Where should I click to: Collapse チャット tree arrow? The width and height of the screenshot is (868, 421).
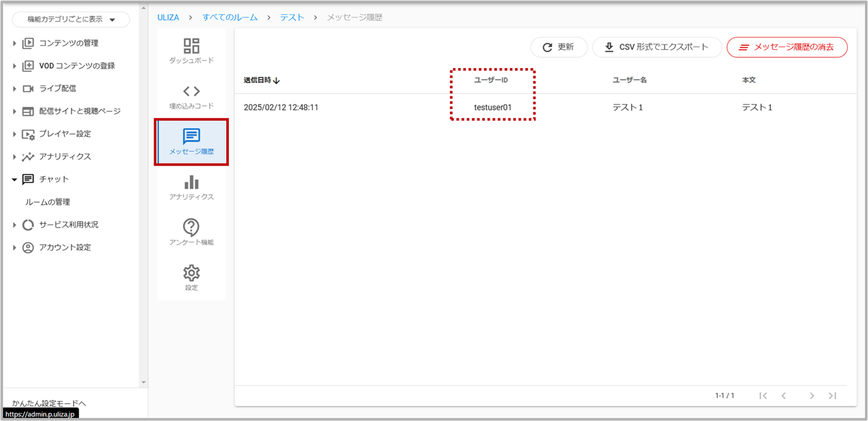pyautogui.click(x=15, y=180)
